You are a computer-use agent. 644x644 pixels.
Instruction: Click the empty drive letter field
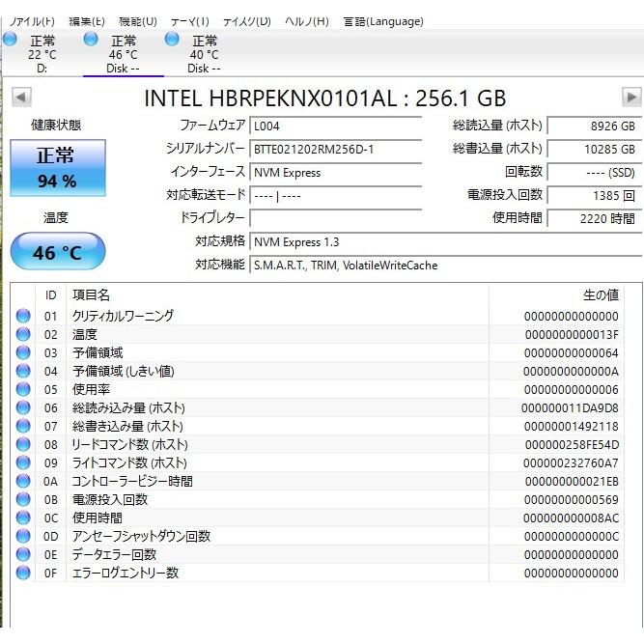coord(336,218)
